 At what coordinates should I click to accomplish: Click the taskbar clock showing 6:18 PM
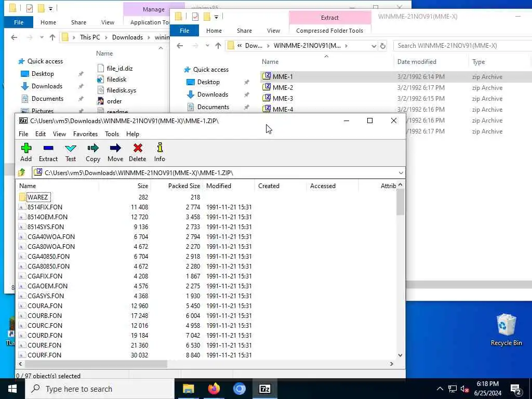(x=487, y=389)
